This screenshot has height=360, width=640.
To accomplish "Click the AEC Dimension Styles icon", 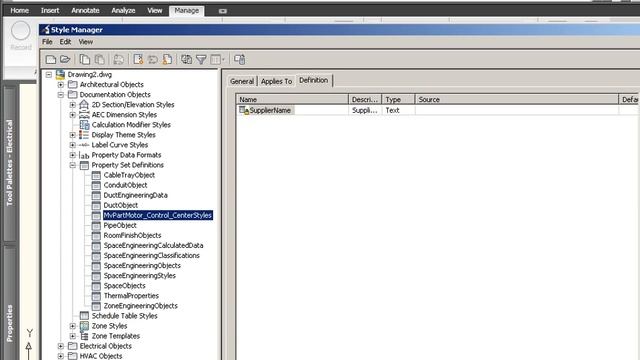I will 84,115.
